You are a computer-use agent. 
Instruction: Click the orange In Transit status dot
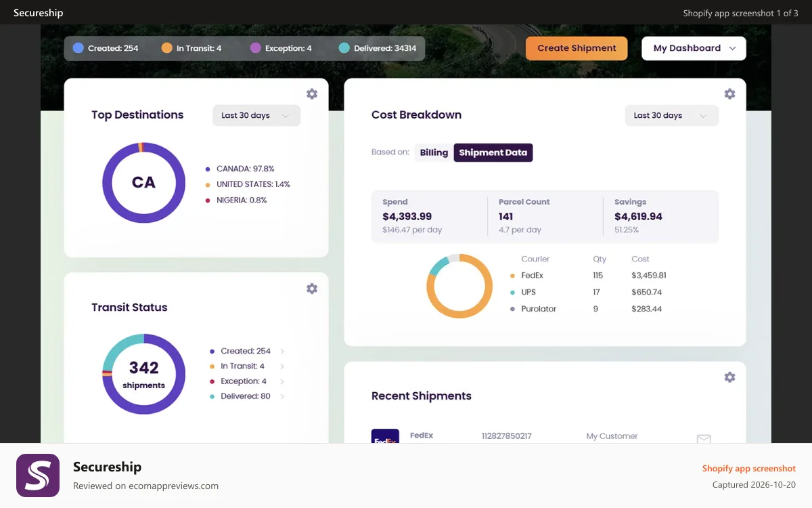(167, 48)
